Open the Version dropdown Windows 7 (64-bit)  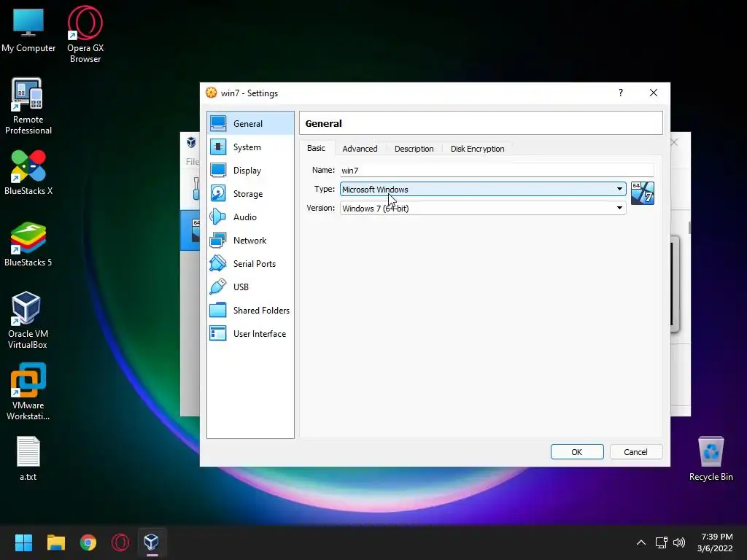[483, 208]
